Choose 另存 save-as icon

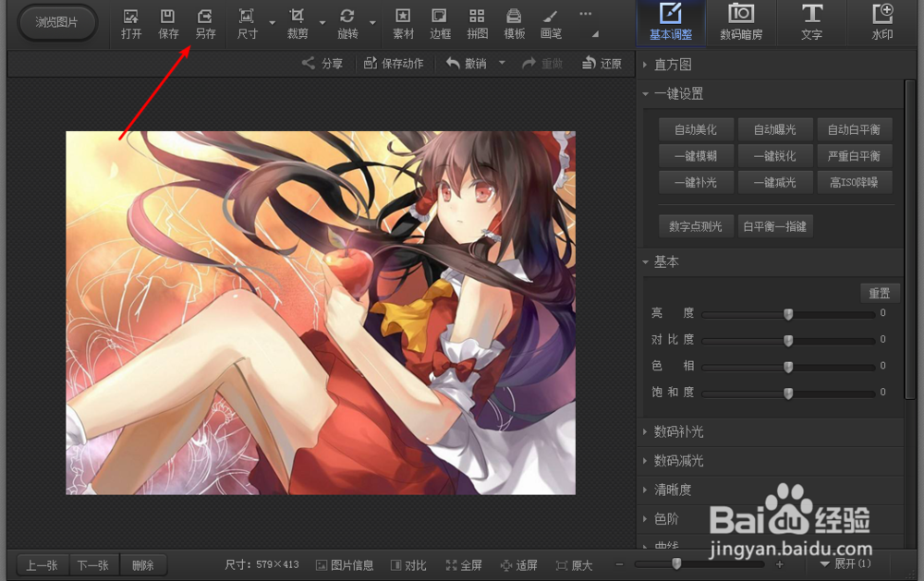(205, 24)
